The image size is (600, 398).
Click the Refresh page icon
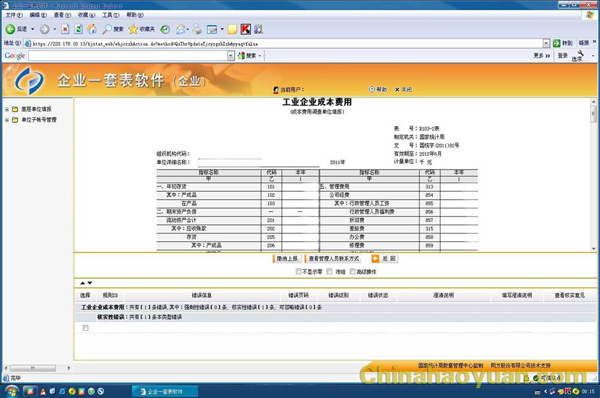pyautogui.click(x=78, y=29)
